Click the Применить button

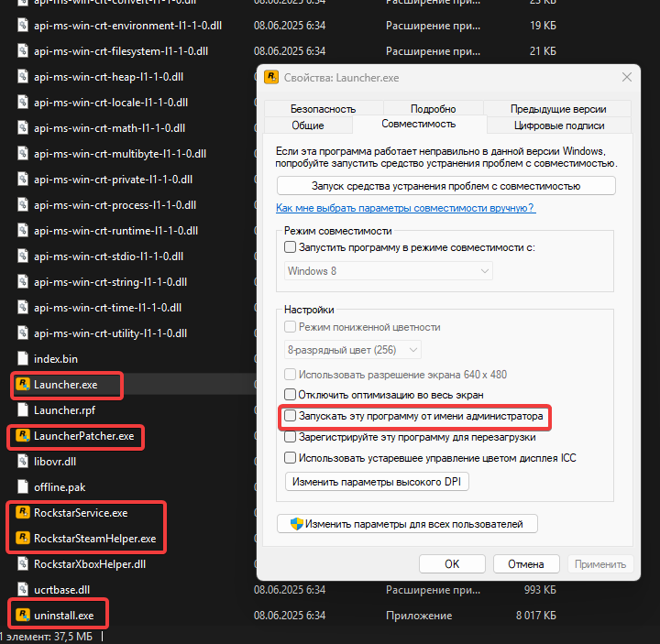point(600,563)
